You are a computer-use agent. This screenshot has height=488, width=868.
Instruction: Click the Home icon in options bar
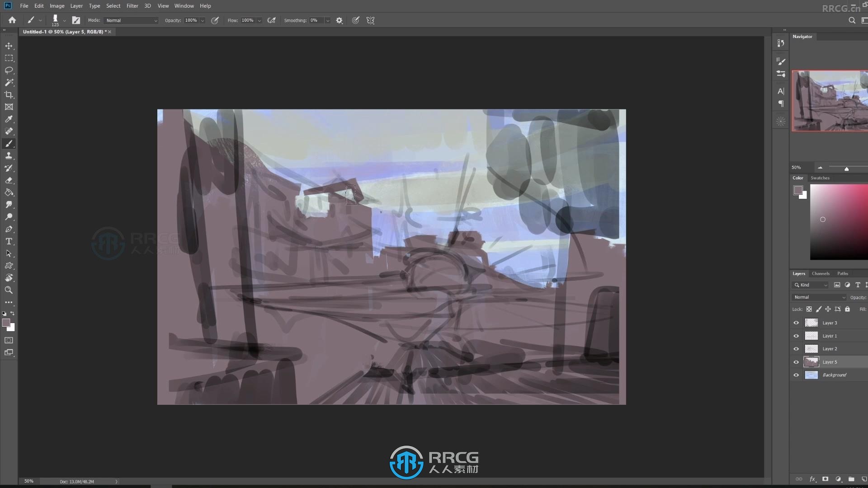[x=12, y=20]
